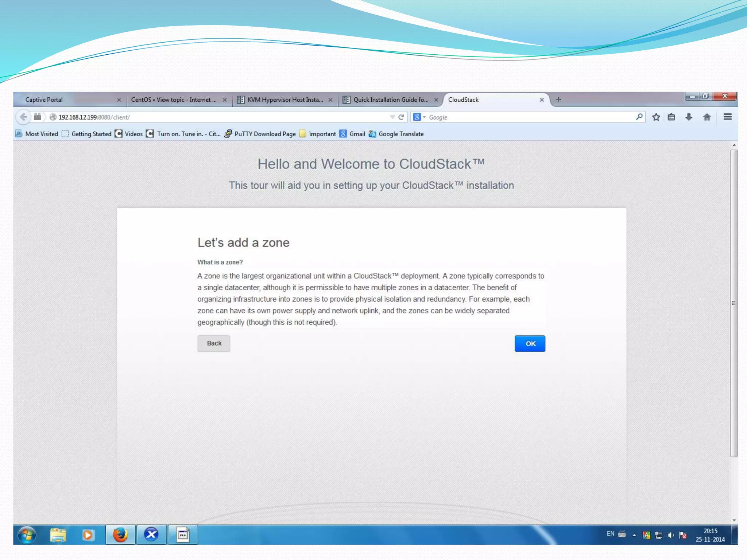Click the Back button
The image size is (747, 560).
214,343
